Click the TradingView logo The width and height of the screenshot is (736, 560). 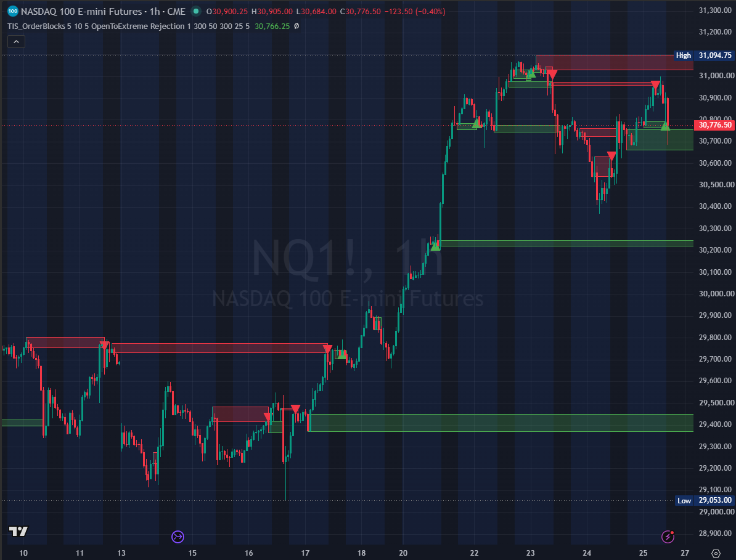18,531
